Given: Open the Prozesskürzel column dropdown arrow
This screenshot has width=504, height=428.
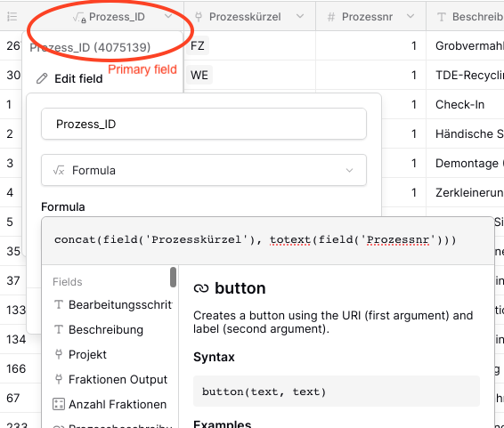Looking at the screenshot, I should [300, 16].
